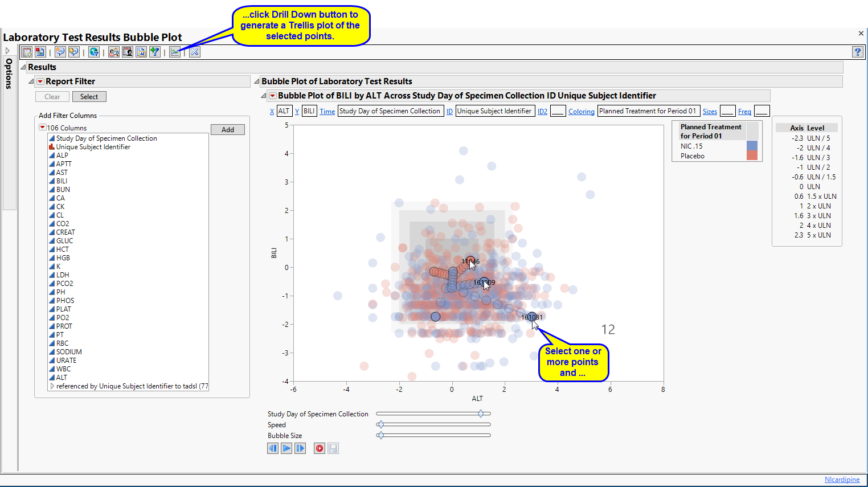Collapse the Results section triangle
Image resolution: width=868 pixels, height=487 pixels.
[23, 67]
